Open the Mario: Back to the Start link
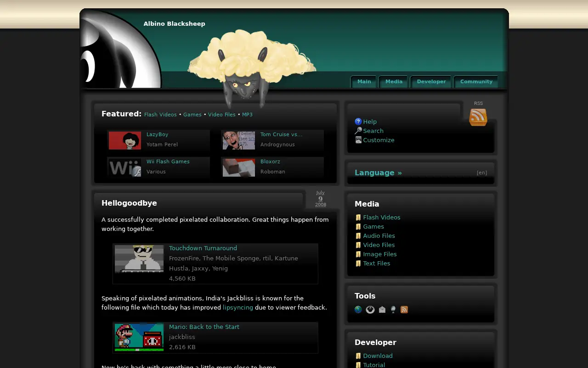 click(204, 327)
